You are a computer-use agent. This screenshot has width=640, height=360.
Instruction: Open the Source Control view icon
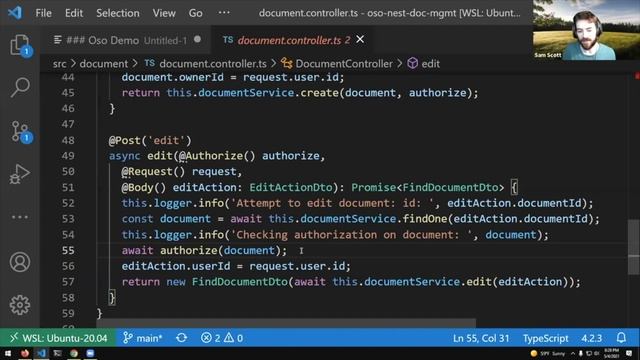coord(20,131)
